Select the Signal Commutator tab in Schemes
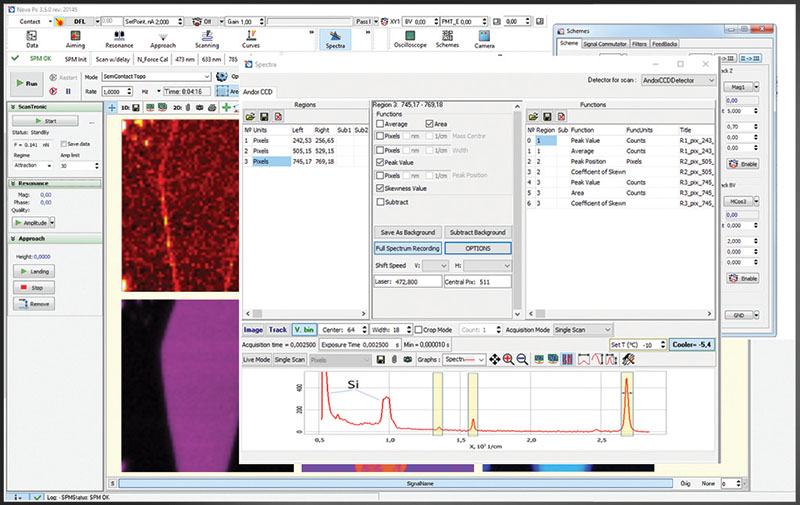This screenshot has height=505, width=800. (606, 44)
